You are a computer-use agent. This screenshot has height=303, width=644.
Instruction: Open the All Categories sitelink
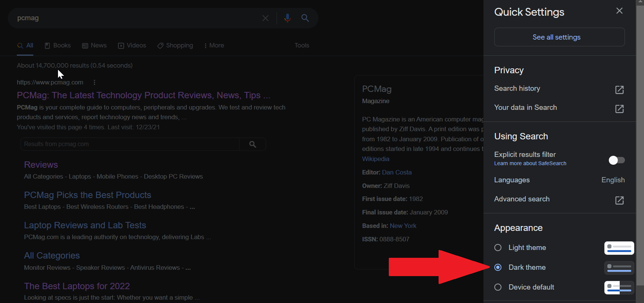pos(52,256)
